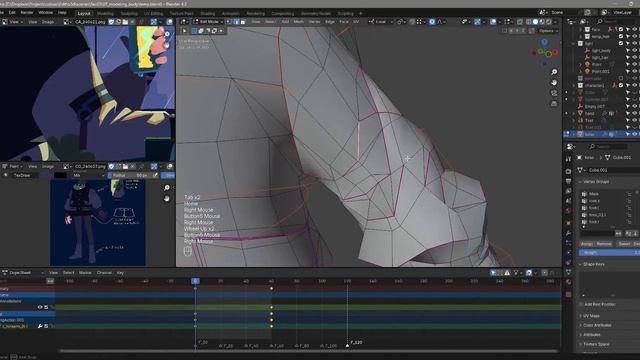The width and height of the screenshot is (640, 360).
Task: Open the viewport Mesh menu
Action: coord(299,22)
